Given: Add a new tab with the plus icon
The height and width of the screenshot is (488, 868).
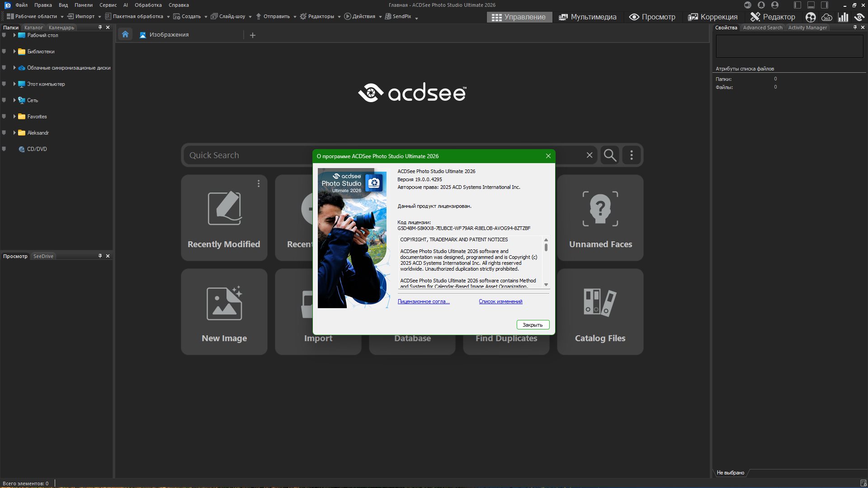Looking at the screenshot, I should coord(253,35).
